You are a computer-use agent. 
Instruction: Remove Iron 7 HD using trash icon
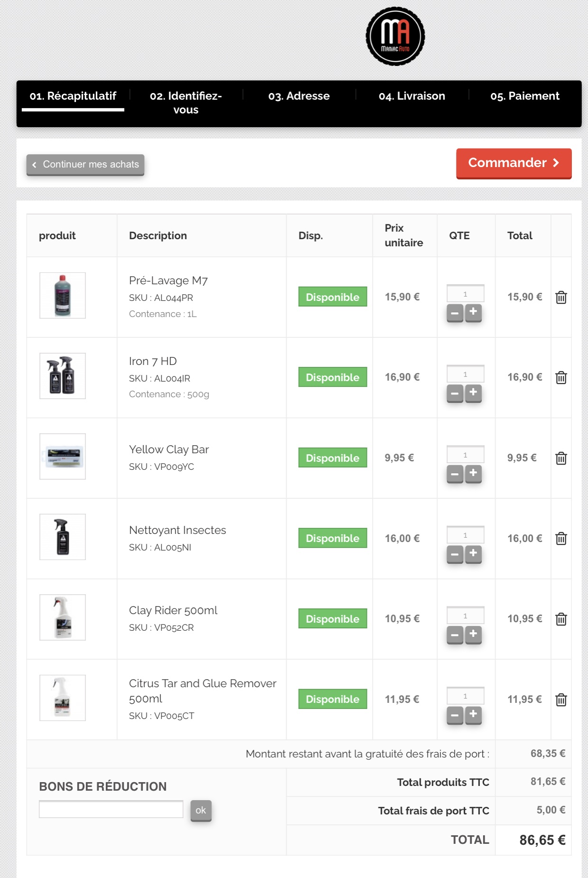(561, 378)
